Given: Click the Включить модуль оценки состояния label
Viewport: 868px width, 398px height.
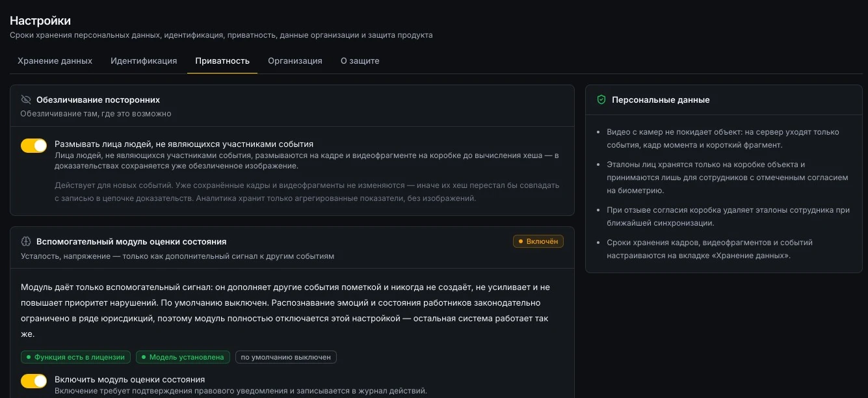Looking at the screenshot, I should pos(130,379).
